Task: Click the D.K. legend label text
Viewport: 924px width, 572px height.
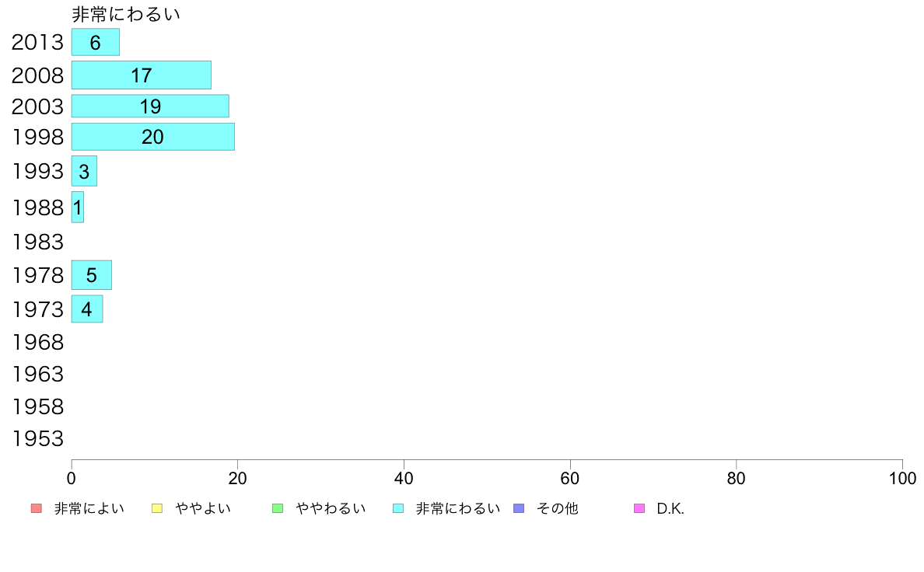Action: [x=670, y=508]
